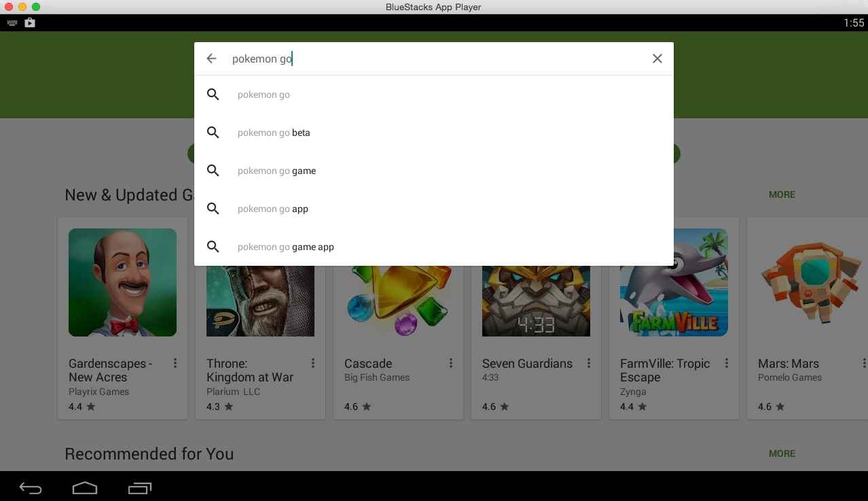Screen dimensions: 868x501
Task: Click the camera icon in status bar
Action: click(x=30, y=22)
